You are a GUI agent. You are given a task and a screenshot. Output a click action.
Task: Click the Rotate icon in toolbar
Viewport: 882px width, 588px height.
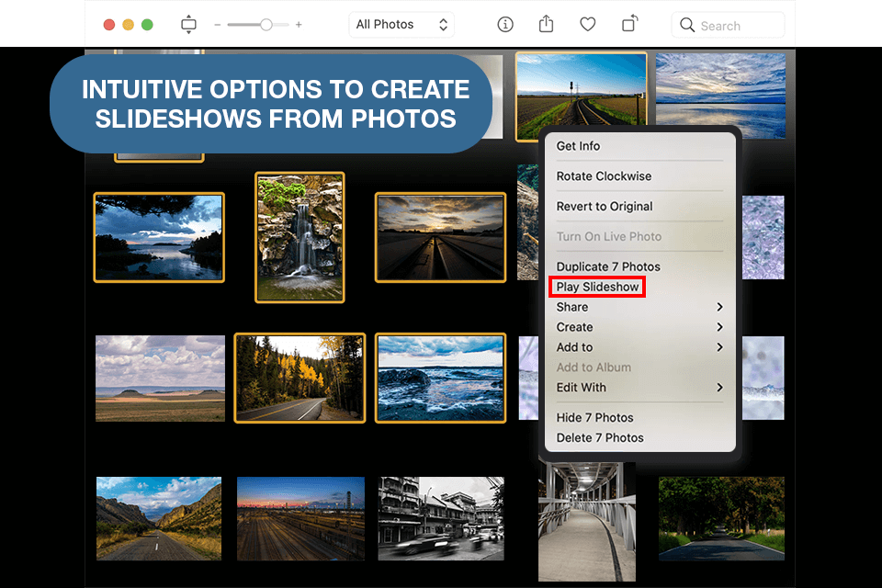[x=629, y=24]
